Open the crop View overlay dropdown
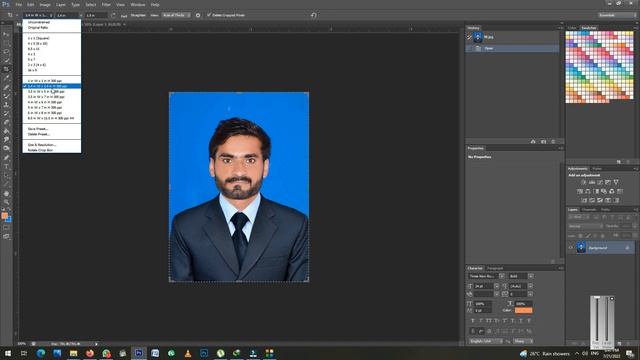Image resolution: width=640 pixels, height=360 pixels. (175, 15)
